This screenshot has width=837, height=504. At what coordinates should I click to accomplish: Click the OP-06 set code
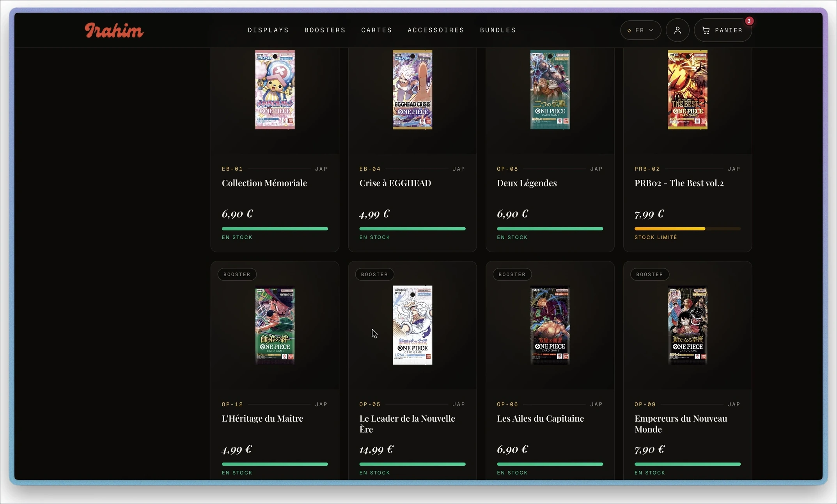click(x=507, y=405)
